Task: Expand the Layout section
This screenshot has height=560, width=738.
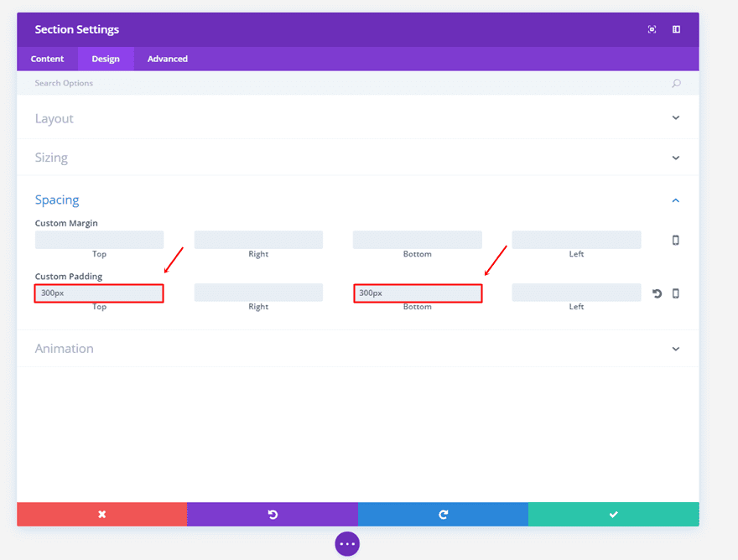Action: click(676, 118)
